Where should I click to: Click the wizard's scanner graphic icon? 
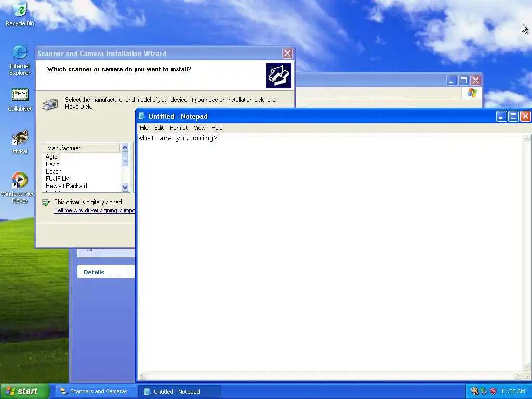pyautogui.click(x=278, y=75)
